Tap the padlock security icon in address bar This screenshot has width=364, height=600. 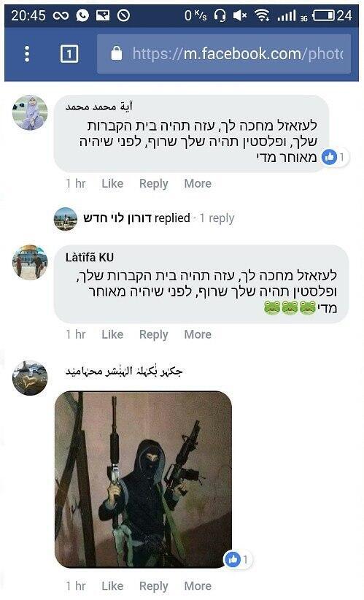[x=117, y=53]
